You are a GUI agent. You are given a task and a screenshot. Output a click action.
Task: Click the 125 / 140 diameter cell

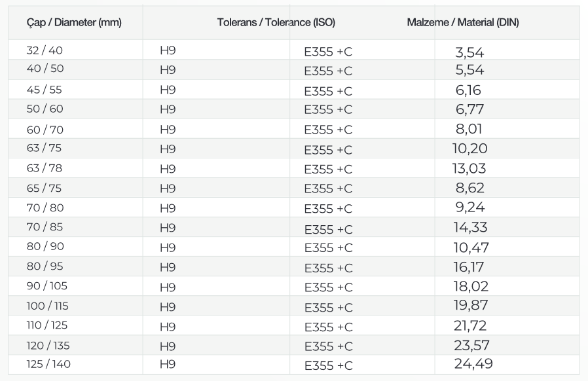point(47,363)
